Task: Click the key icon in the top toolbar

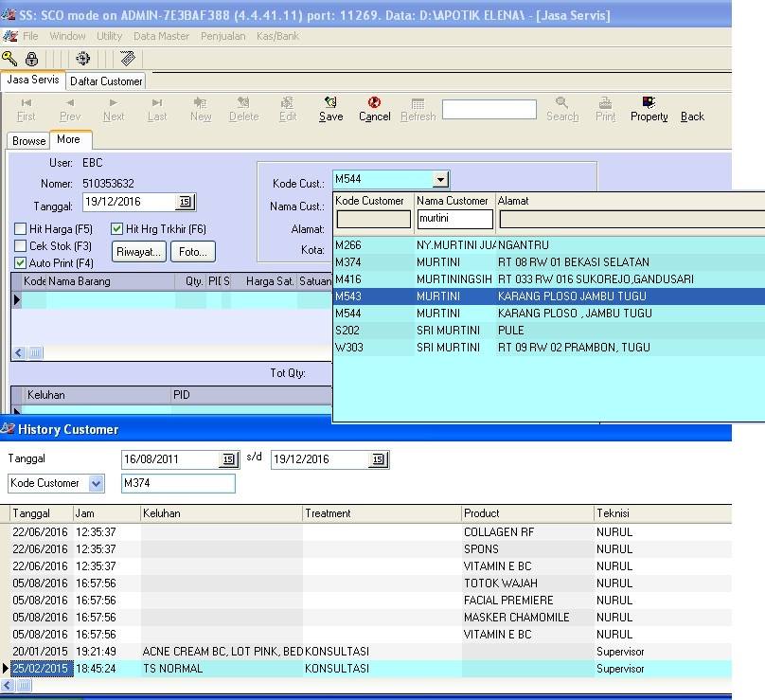Action: point(9,59)
